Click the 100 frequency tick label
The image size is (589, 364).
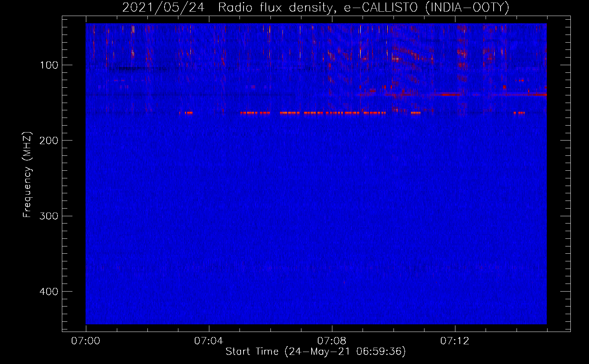[x=49, y=65]
